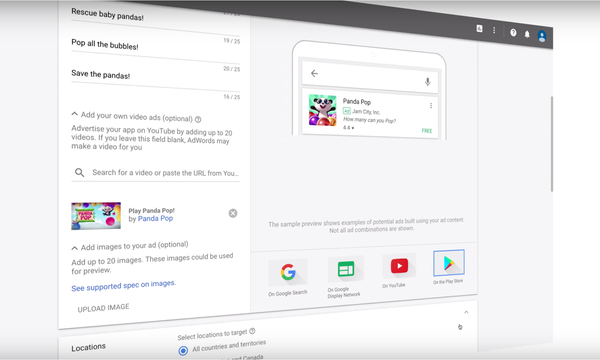
Task: Click the Ad badge beside Jam City, Inc.
Action: point(346,111)
